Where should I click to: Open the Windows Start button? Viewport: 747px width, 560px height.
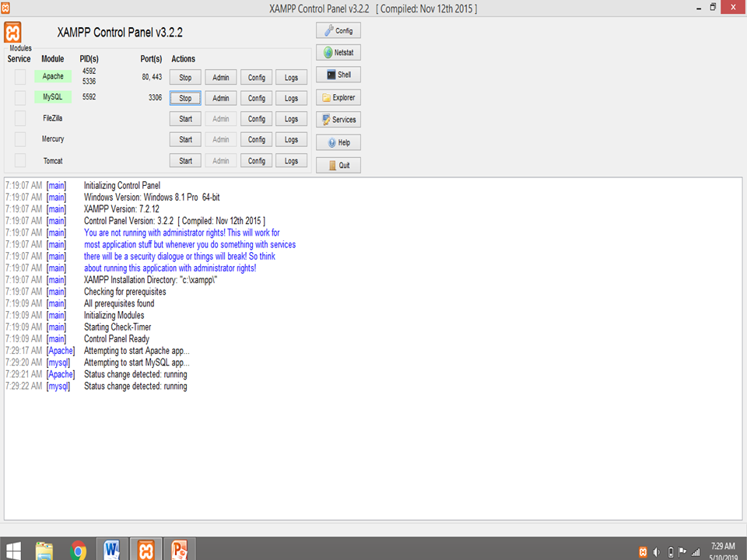tap(13, 551)
